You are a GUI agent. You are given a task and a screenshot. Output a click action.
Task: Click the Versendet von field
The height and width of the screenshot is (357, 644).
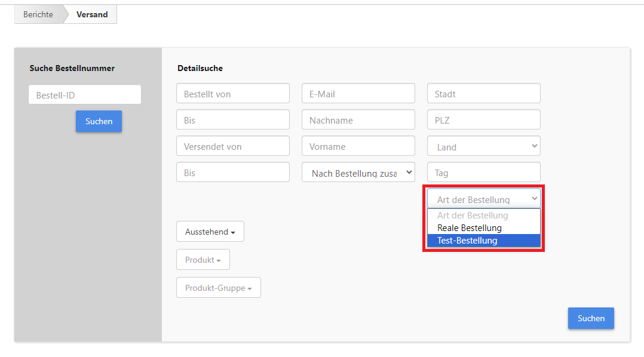[232, 146]
